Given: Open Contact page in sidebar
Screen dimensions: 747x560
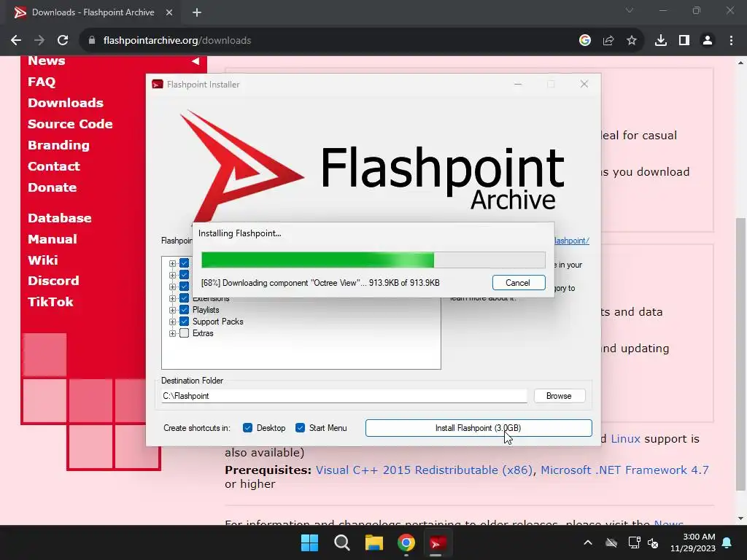Looking at the screenshot, I should [54, 166].
